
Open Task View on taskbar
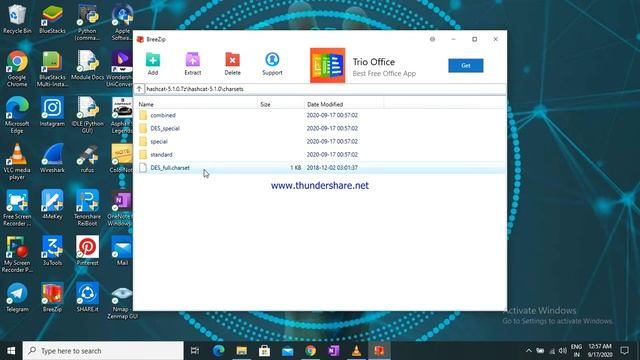(x=195, y=351)
